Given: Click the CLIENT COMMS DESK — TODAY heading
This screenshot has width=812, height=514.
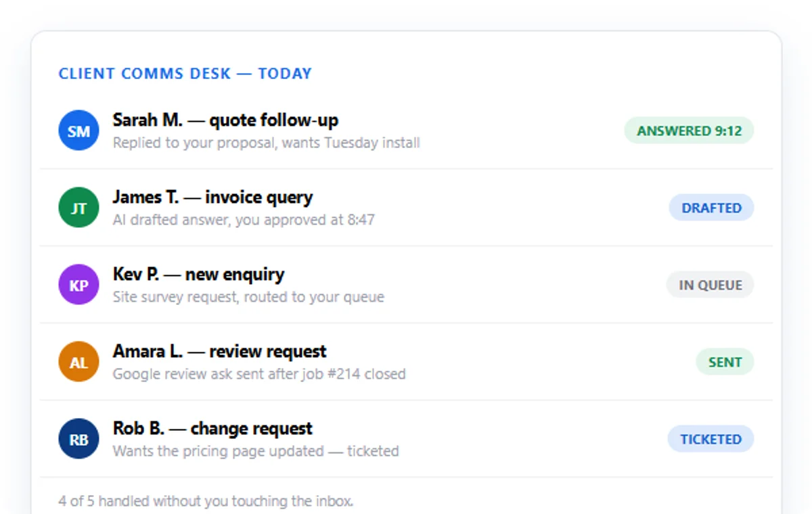Looking at the screenshot, I should click(x=185, y=73).
